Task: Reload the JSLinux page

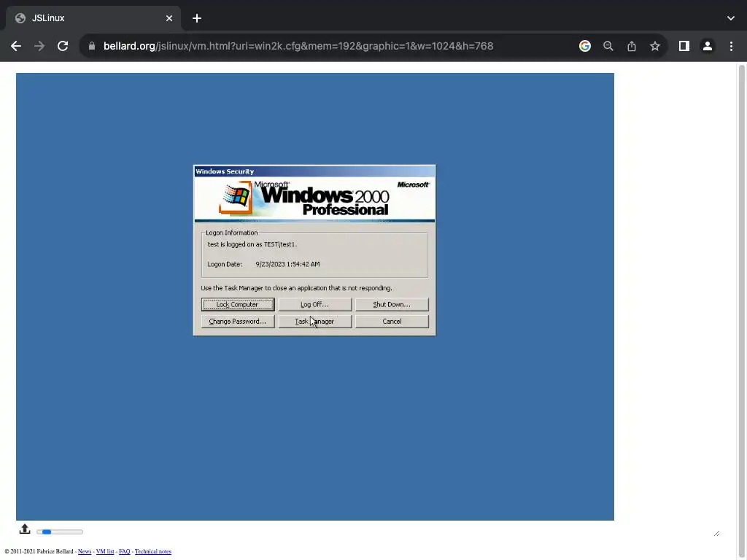Action: point(63,46)
